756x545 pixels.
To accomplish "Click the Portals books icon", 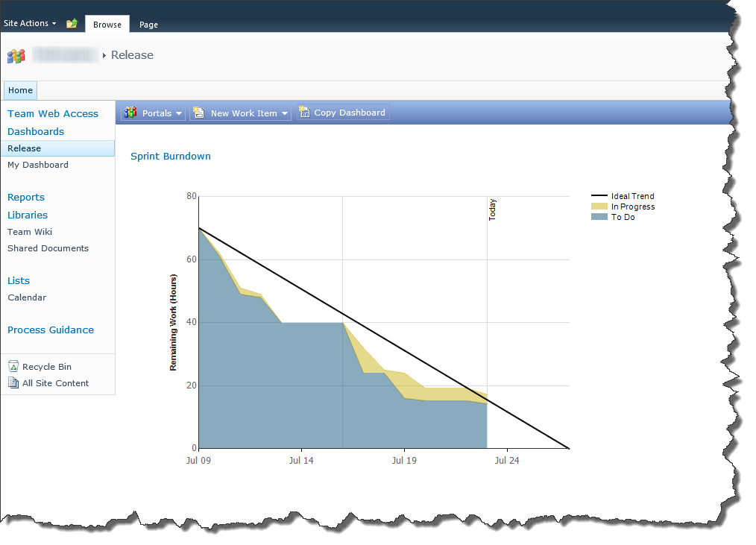I will (x=131, y=113).
